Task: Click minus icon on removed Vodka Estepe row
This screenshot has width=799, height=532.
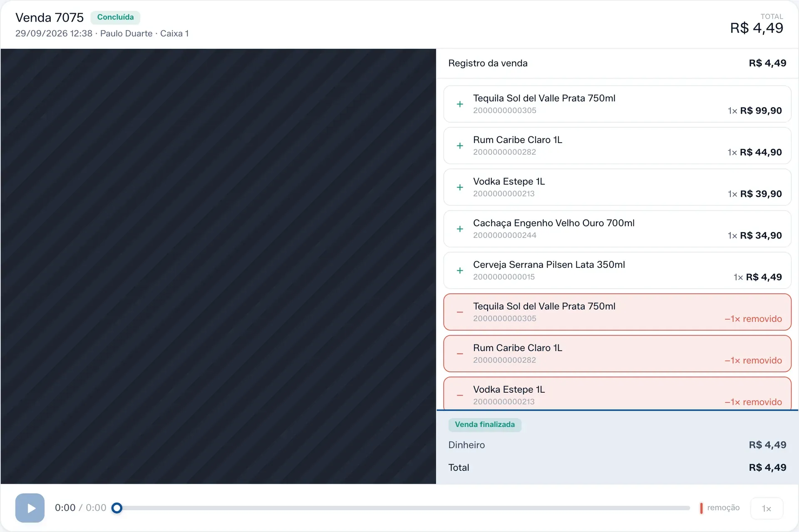Action: [x=460, y=395]
